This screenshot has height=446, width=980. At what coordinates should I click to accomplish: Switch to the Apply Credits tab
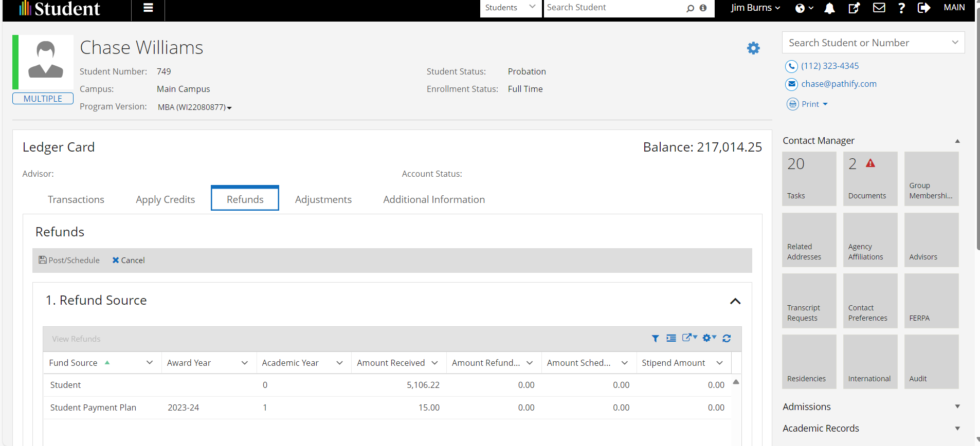pyautogui.click(x=166, y=199)
